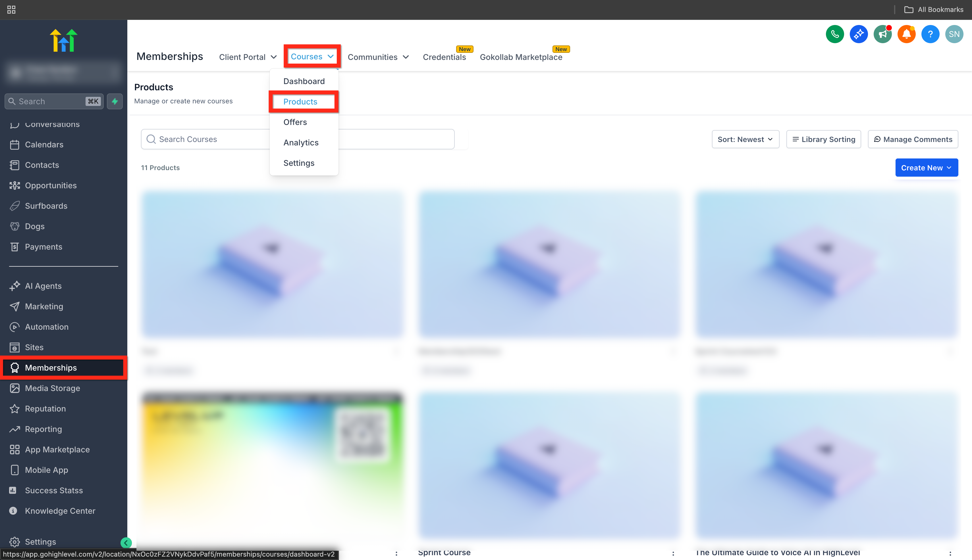The height and width of the screenshot is (560, 972).
Task: Click the Manage Comments button
Action: point(913,139)
